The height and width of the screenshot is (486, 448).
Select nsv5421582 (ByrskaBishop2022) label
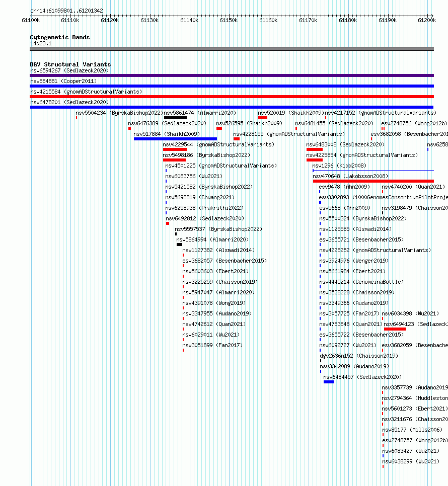tap(209, 187)
